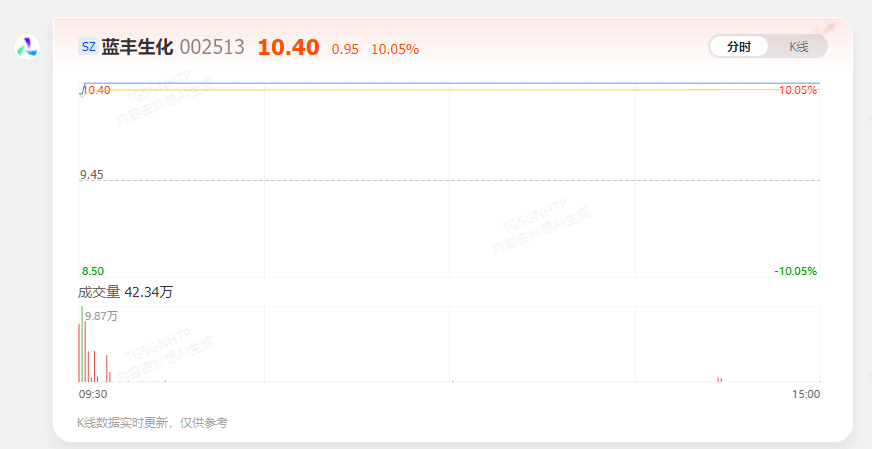Click the 9.87万 peak volume label
This screenshot has width=872, height=449.
(102, 316)
